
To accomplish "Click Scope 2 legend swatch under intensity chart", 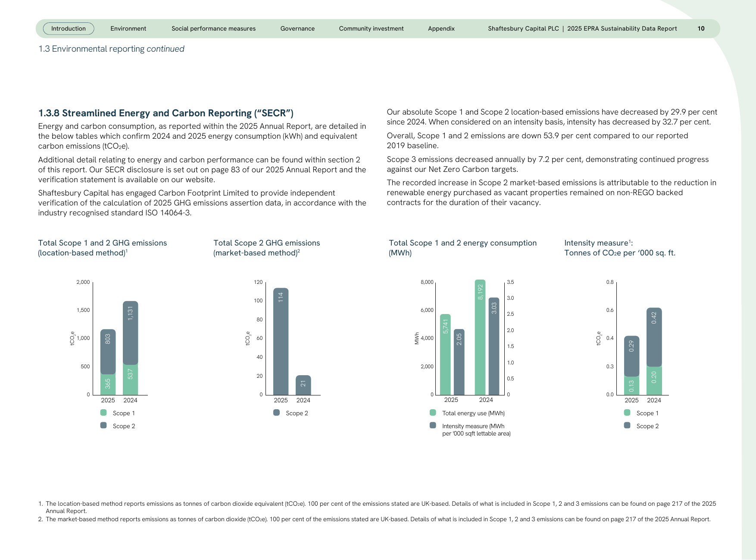I will pyautogui.click(x=627, y=426).
